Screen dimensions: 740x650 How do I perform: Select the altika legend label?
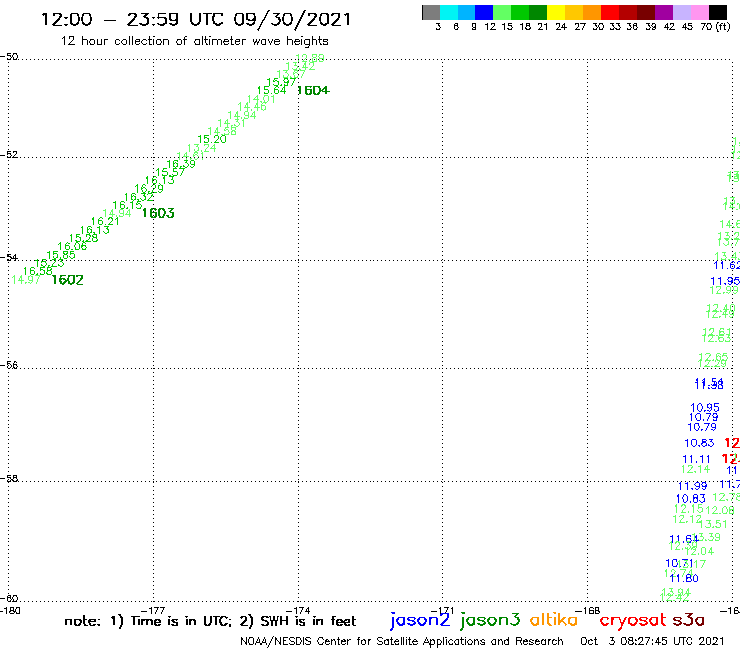point(554,619)
